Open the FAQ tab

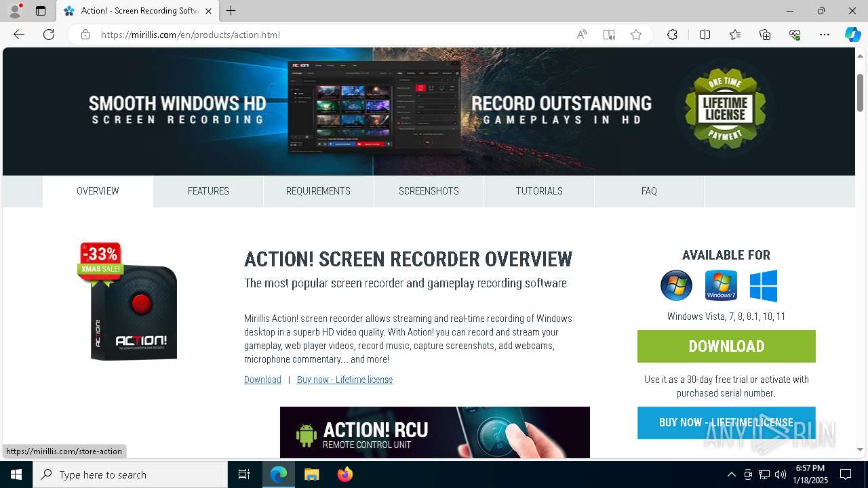pos(649,191)
